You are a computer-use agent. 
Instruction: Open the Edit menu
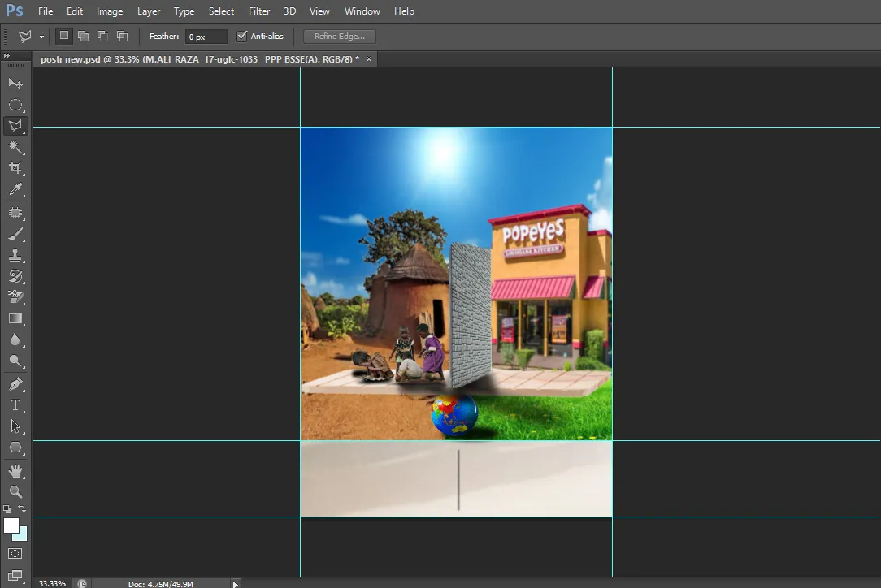click(75, 11)
